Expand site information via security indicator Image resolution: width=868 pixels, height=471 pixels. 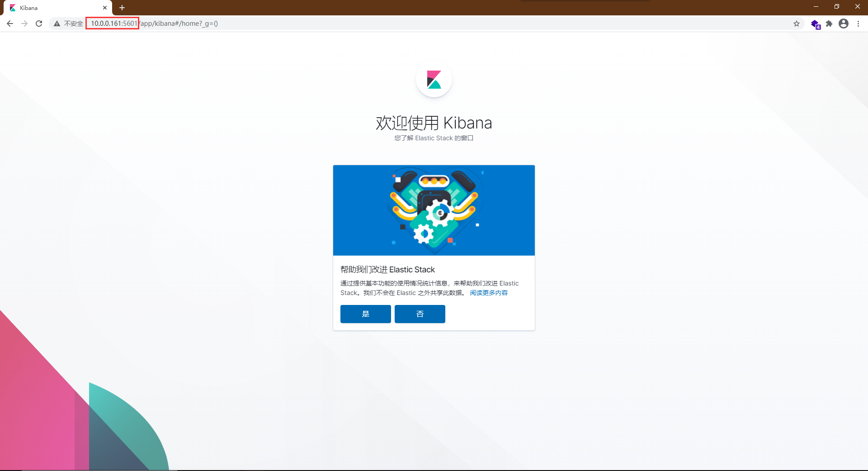[57, 24]
